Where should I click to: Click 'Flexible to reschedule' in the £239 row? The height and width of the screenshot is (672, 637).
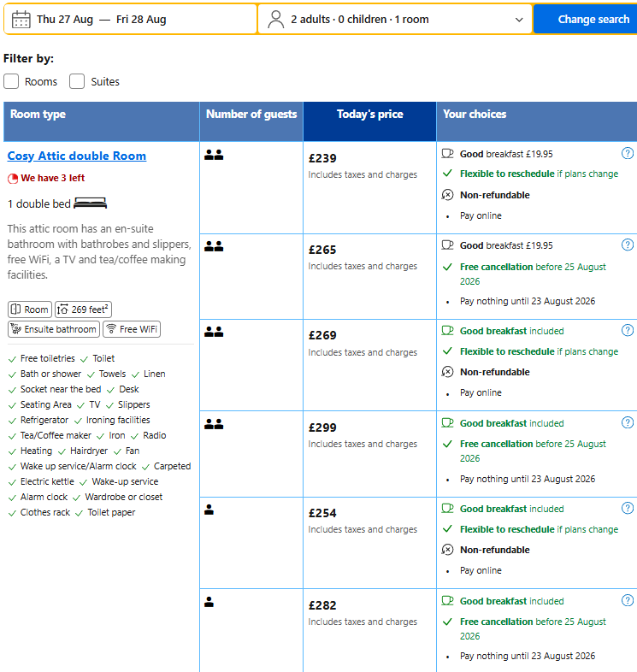[507, 174]
